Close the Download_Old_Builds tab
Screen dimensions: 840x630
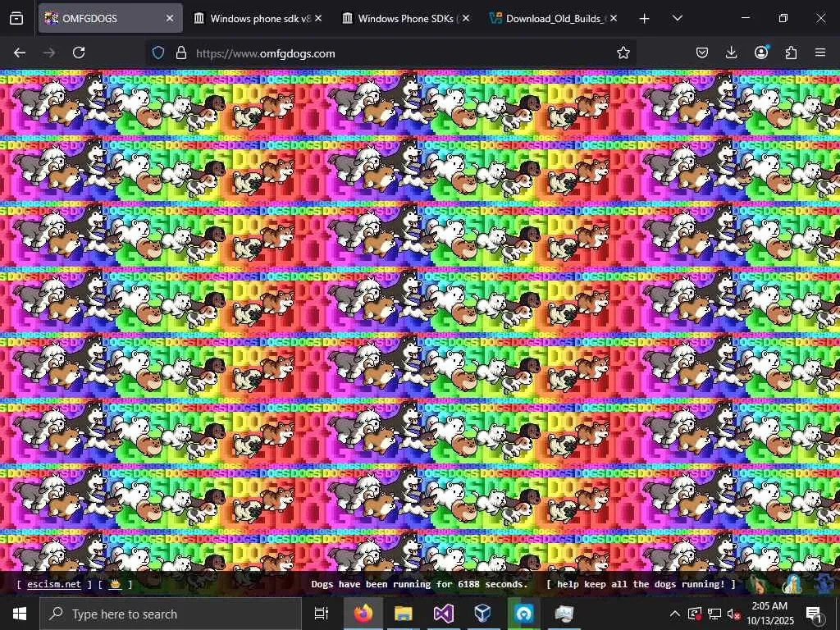tap(614, 18)
